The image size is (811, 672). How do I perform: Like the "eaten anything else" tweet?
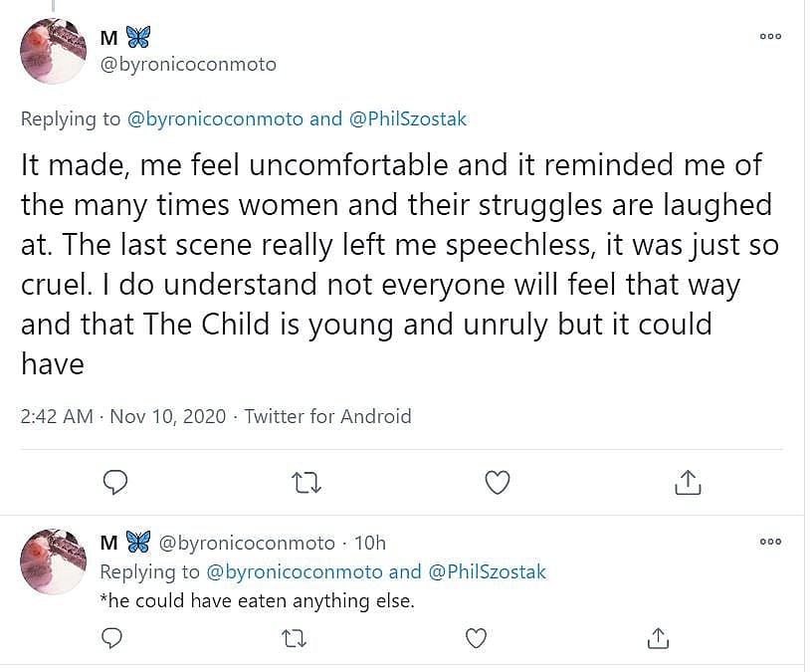[477, 637]
